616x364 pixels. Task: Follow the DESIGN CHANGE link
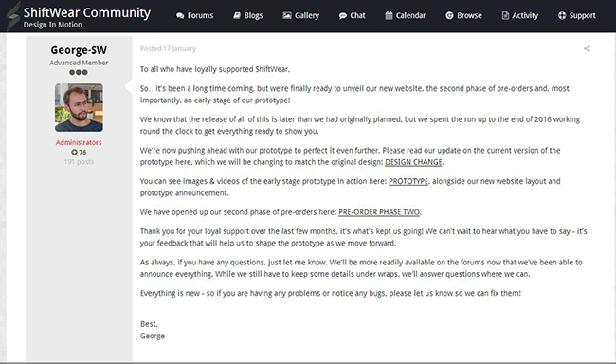tap(413, 162)
